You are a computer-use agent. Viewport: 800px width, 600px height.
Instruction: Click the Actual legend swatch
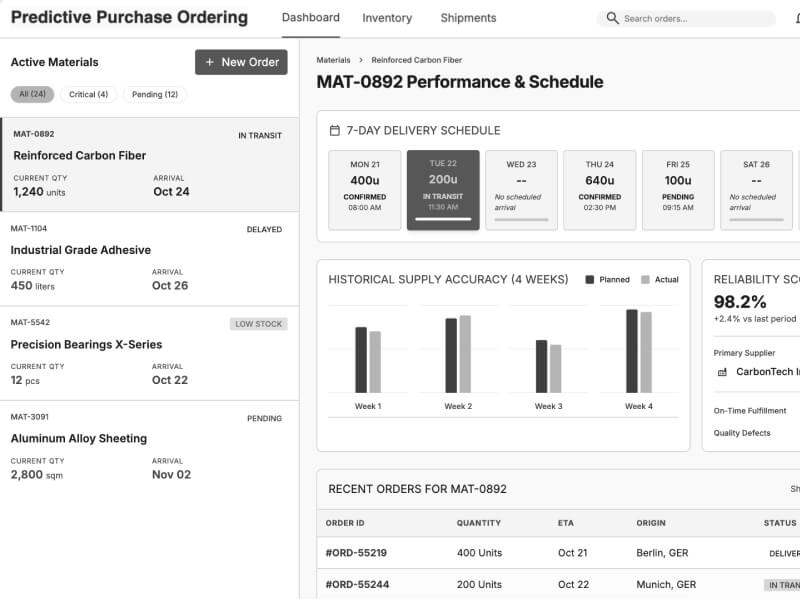click(x=645, y=280)
